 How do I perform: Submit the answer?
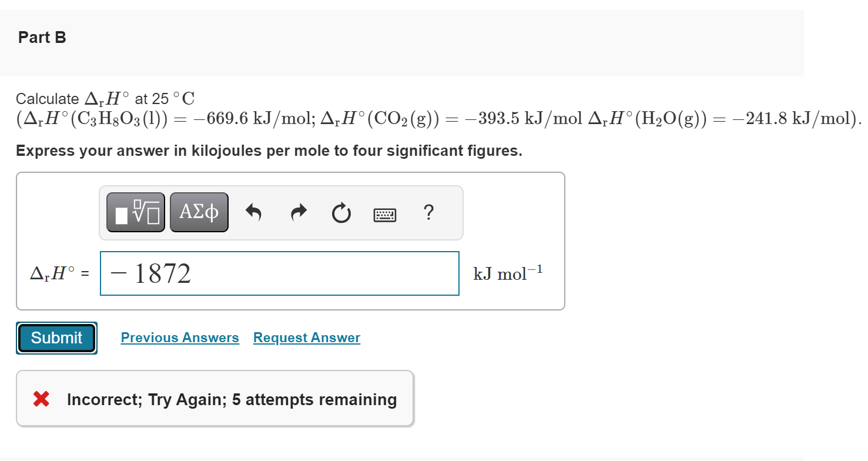[x=56, y=338]
